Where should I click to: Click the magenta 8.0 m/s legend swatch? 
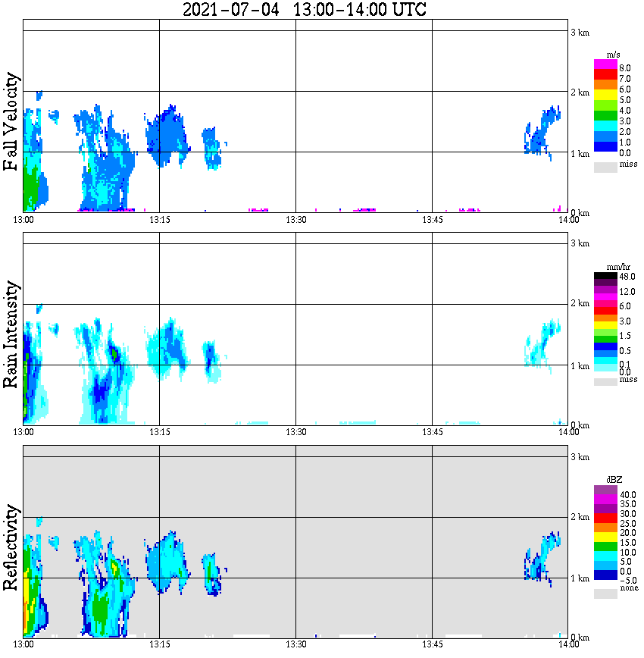pyautogui.click(x=605, y=64)
